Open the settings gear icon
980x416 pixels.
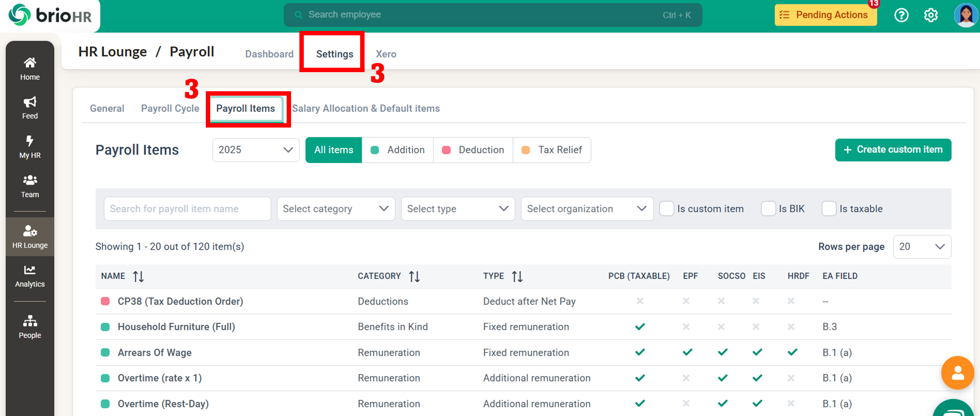931,15
